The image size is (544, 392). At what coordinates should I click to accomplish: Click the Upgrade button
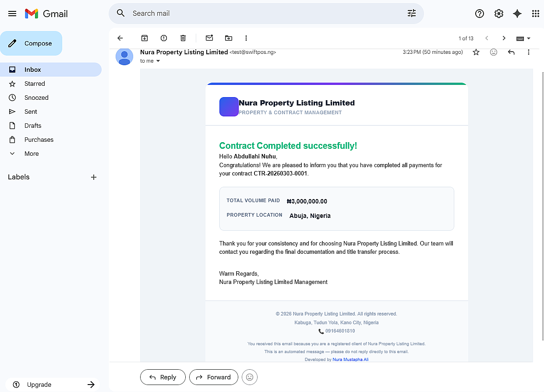53,385
